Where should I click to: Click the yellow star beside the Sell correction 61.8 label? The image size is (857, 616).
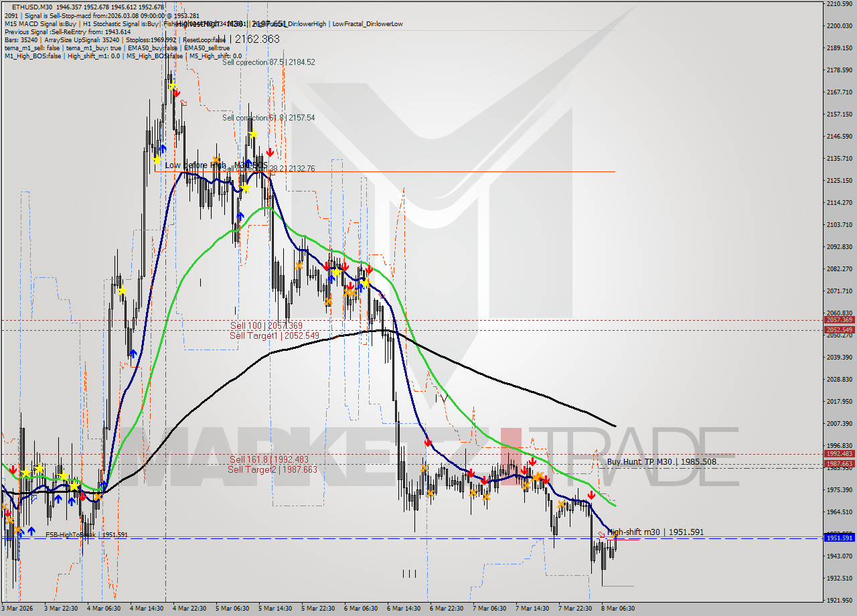pos(254,133)
